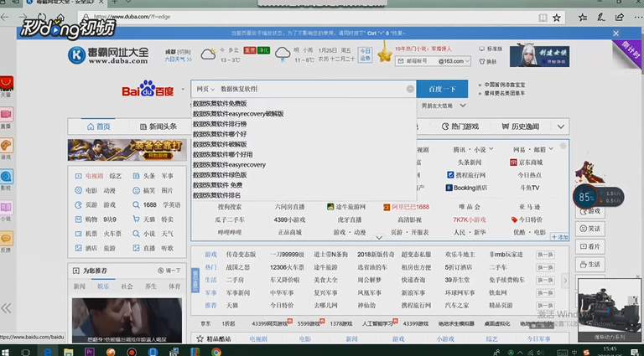Open Premiere Pro from the taskbar

point(89,352)
